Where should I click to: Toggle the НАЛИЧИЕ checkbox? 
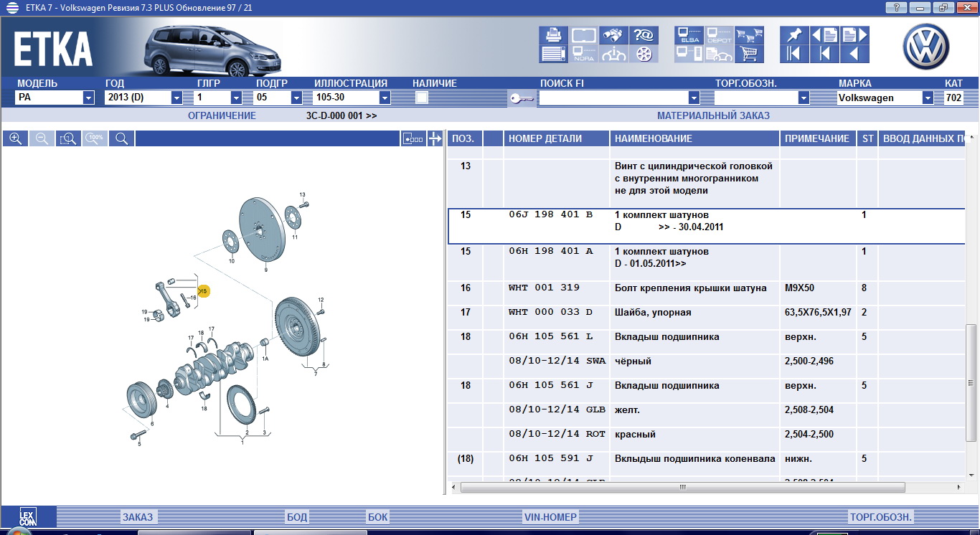tap(422, 98)
